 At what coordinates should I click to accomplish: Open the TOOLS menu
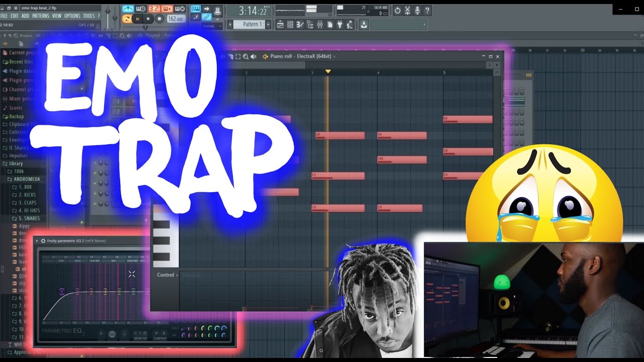click(x=89, y=16)
